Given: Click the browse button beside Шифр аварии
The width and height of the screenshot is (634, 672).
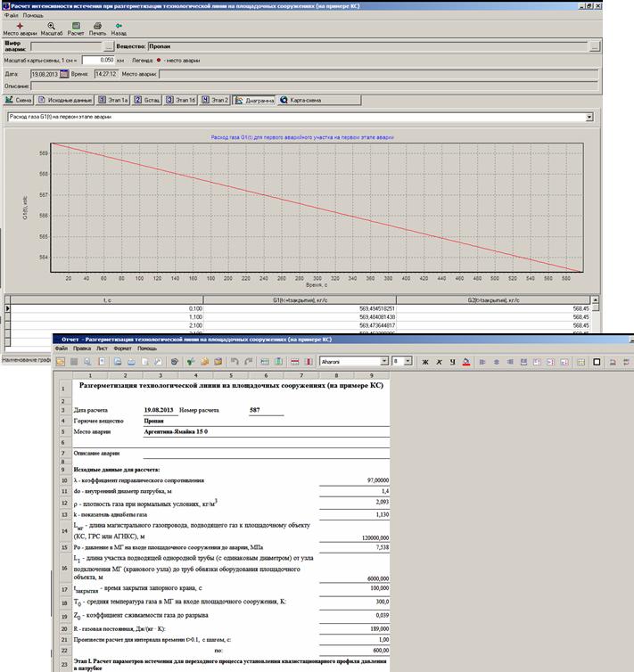Looking at the screenshot, I should click(109, 45).
